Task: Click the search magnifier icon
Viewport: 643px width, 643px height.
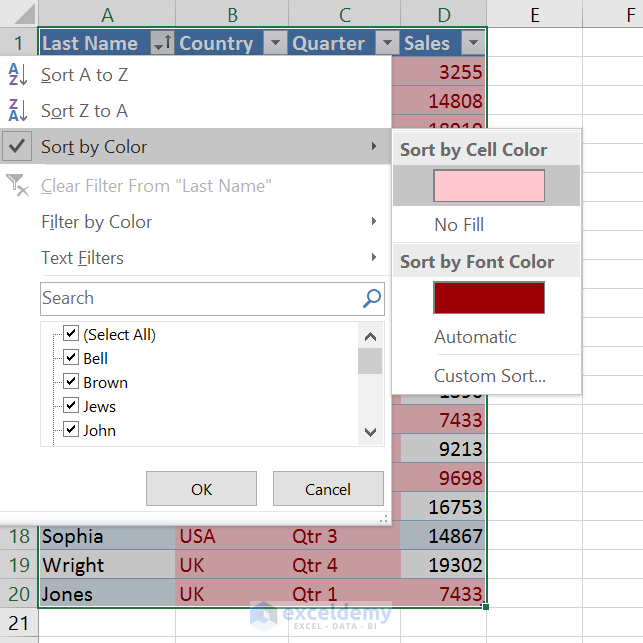Action: point(372,298)
